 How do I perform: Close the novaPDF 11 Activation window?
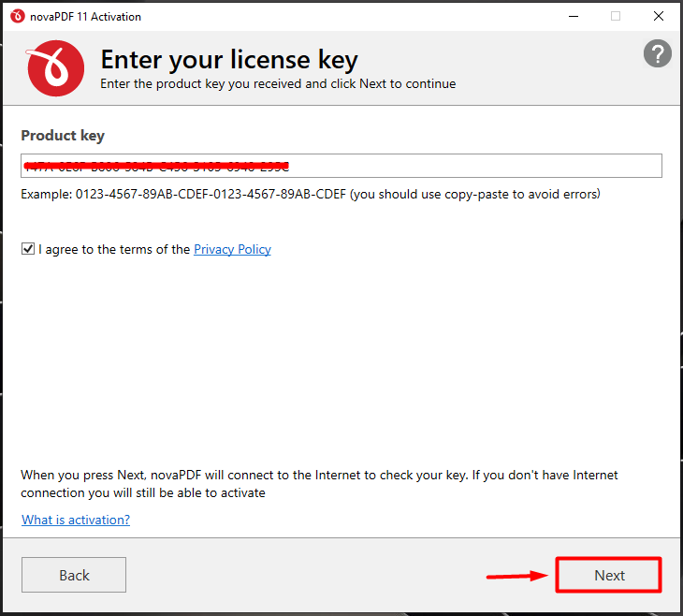coord(661,16)
